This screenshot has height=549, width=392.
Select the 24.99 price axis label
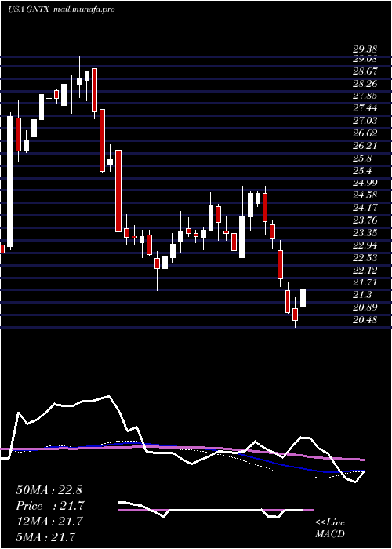click(x=365, y=183)
